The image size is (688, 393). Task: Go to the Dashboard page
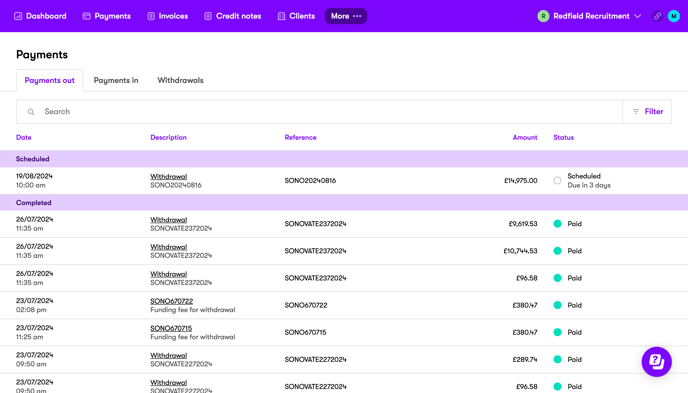point(40,16)
